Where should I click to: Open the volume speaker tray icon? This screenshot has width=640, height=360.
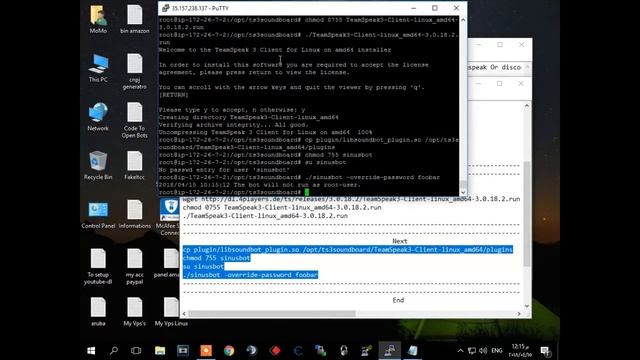click(483, 351)
